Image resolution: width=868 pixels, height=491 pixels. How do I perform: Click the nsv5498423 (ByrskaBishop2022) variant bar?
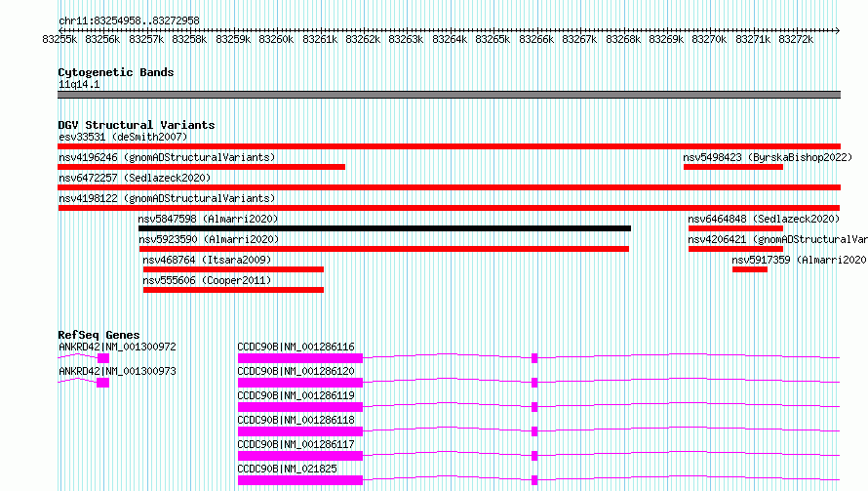[x=733, y=167]
